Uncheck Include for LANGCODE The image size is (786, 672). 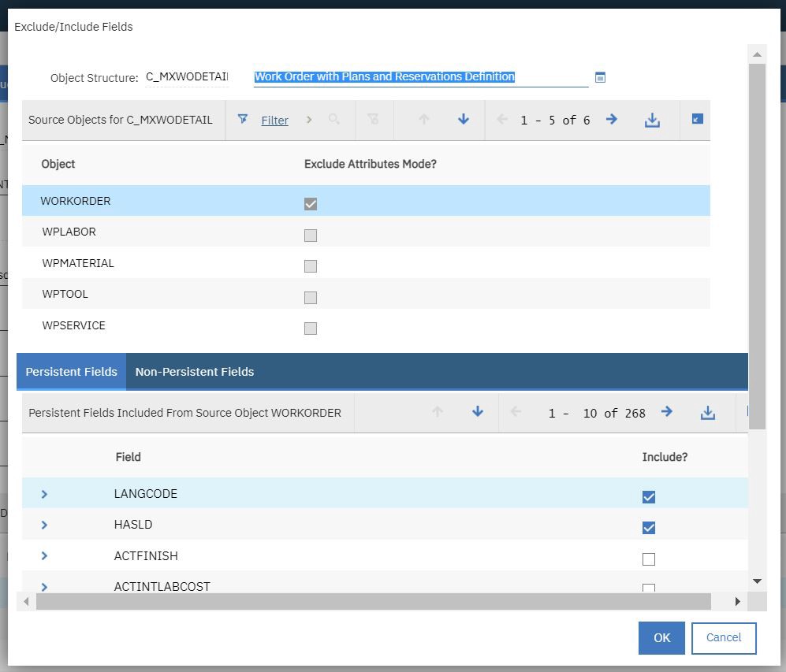tap(649, 497)
